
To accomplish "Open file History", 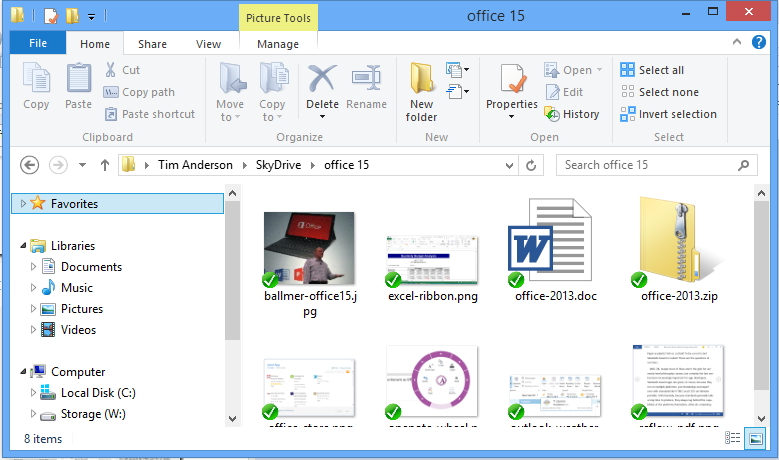I will coord(572,114).
